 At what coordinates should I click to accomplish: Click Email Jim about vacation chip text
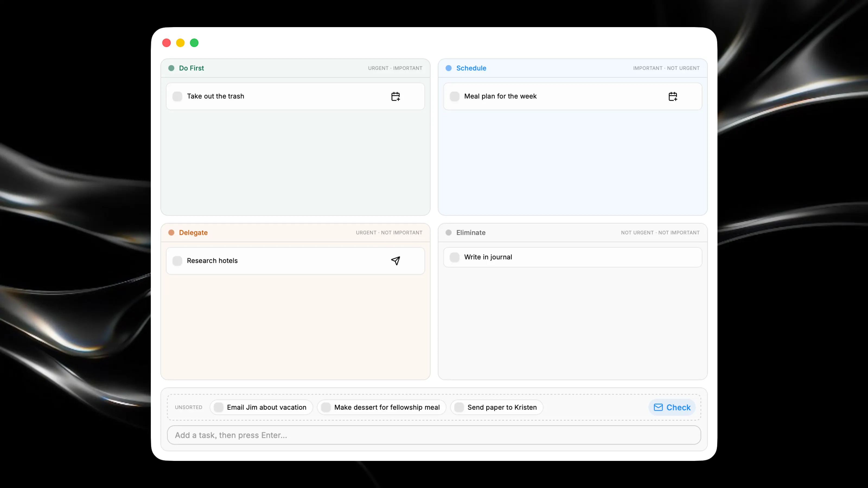[x=267, y=407]
